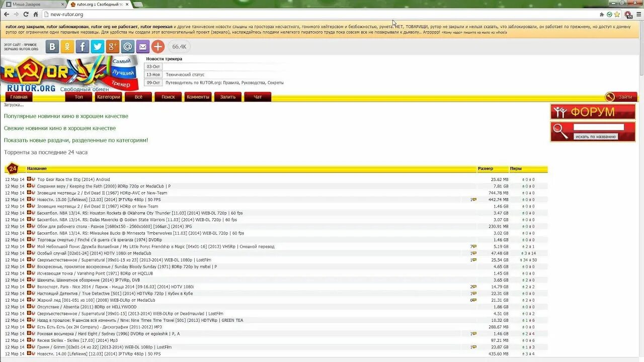Open Гримм / Grimm WEB-DL 1080p torrent

point(104,347)
